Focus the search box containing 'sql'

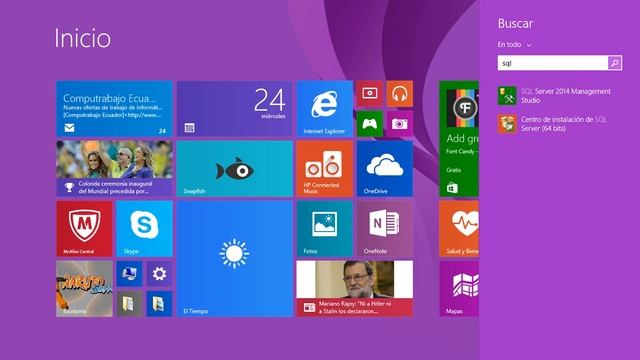coord(553,63)
